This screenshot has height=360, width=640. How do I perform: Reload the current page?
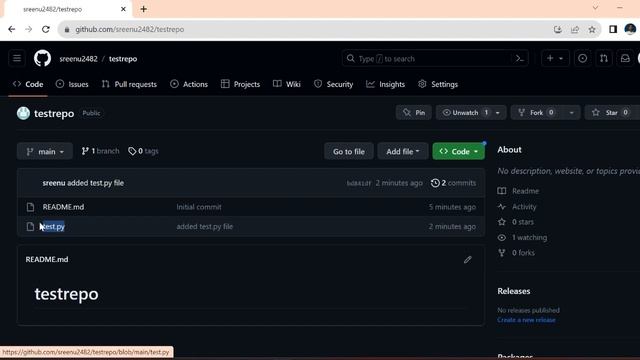click(46, 29)
